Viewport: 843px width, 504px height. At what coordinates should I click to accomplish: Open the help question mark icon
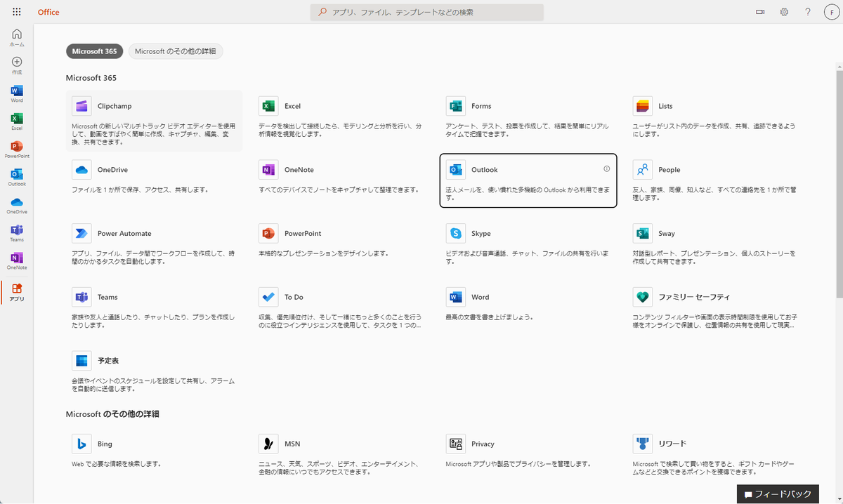(x=808, y=12)
